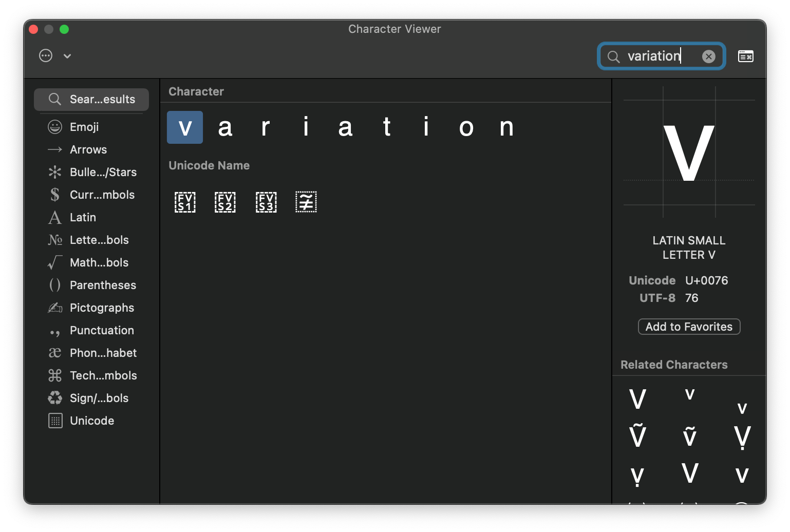
Task: Click the green full-screen window button
Action: [x=64, y=29]
